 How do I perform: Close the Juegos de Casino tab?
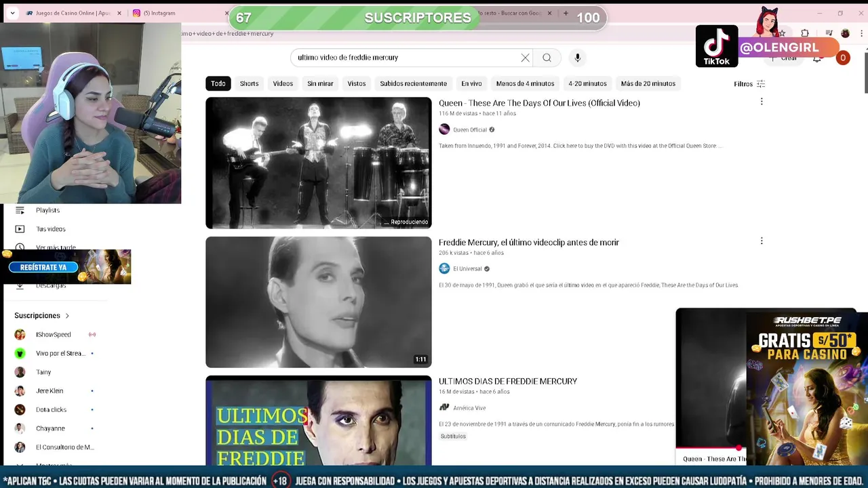(x=119, y=13)
